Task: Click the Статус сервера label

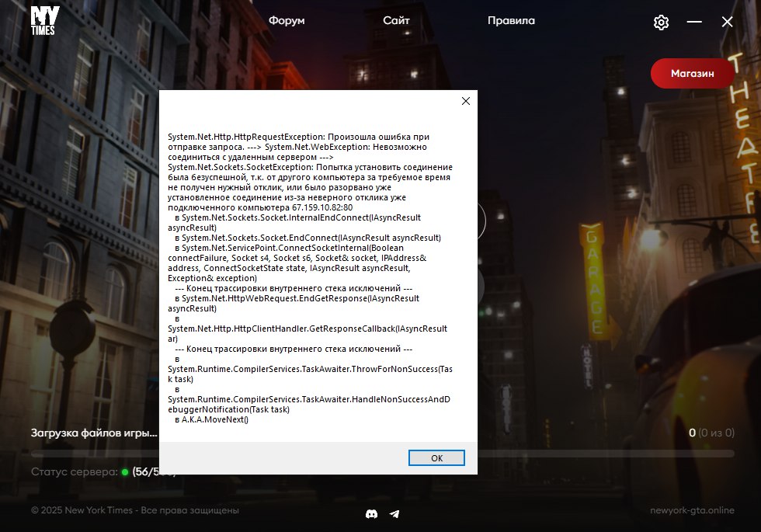Action: point(75,472)
